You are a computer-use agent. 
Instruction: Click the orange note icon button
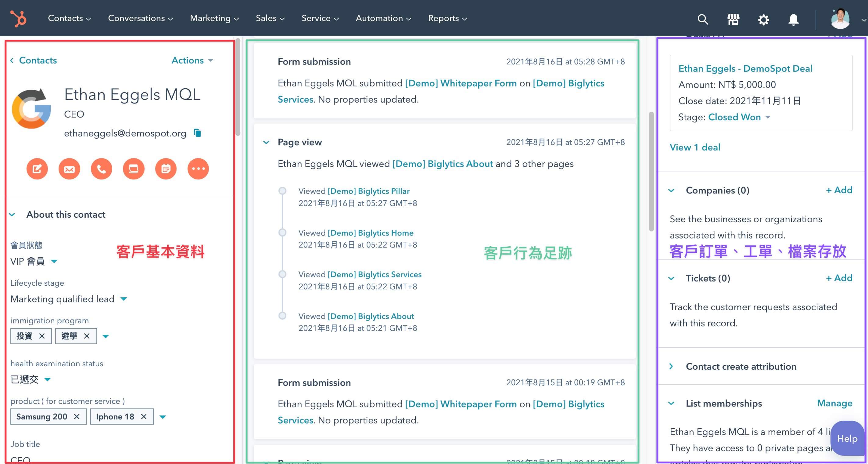37,169
